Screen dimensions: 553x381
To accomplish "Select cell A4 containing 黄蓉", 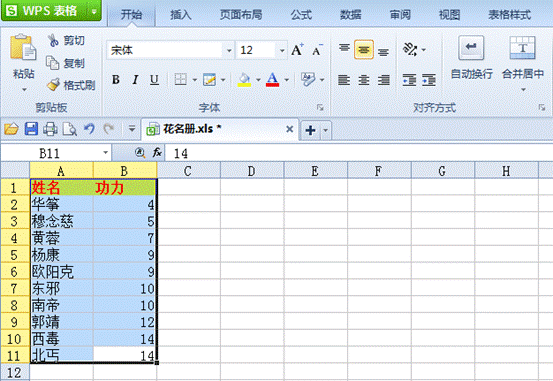I will [62, 238].
